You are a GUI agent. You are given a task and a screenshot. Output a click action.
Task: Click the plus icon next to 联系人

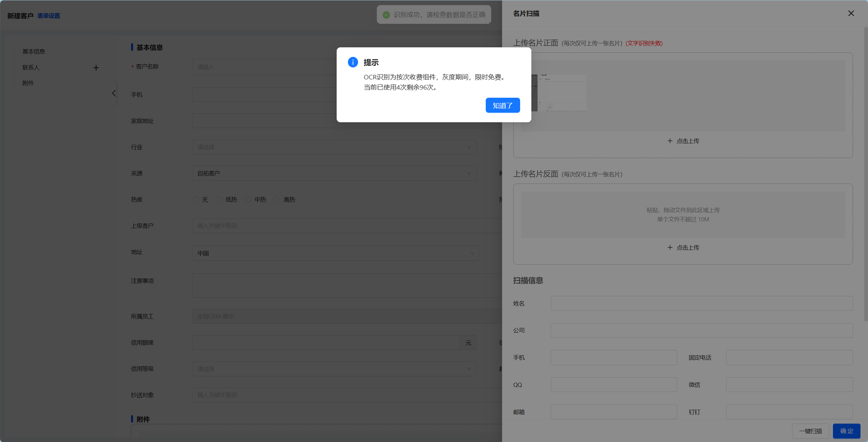[x=96, y=68]
